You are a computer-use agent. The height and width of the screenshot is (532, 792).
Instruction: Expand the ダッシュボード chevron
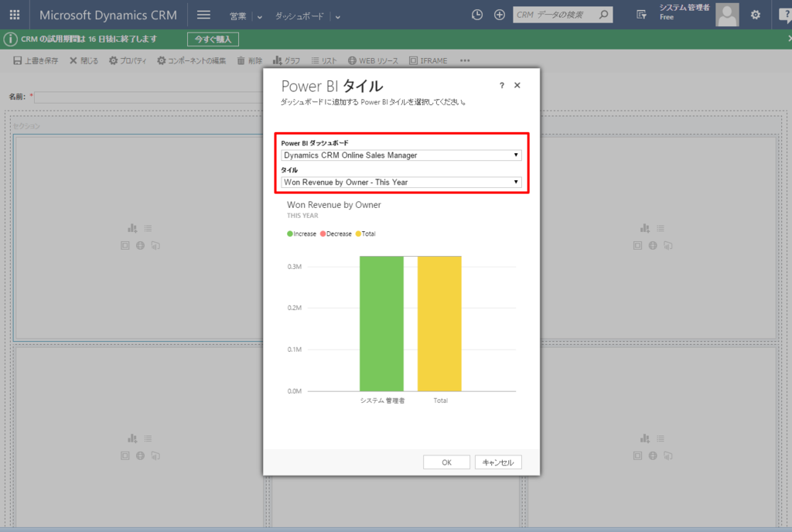(x=337, y=17)
